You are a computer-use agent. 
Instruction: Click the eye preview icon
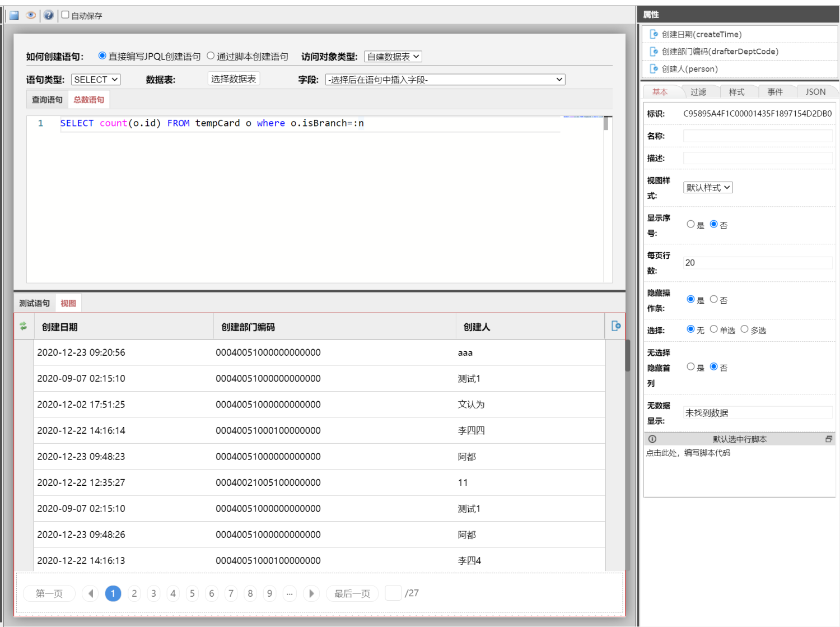click(x=31, y=15)
